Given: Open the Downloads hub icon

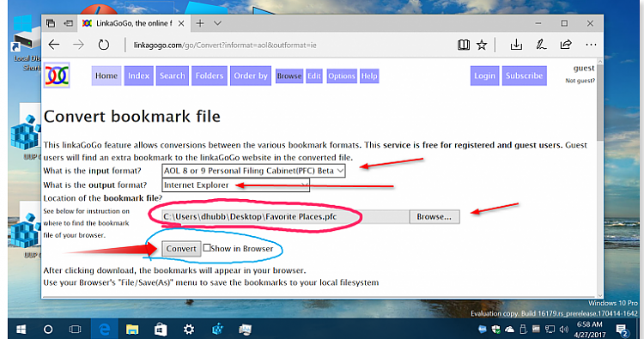Looking at the screenshot, I should coord(516,45).
